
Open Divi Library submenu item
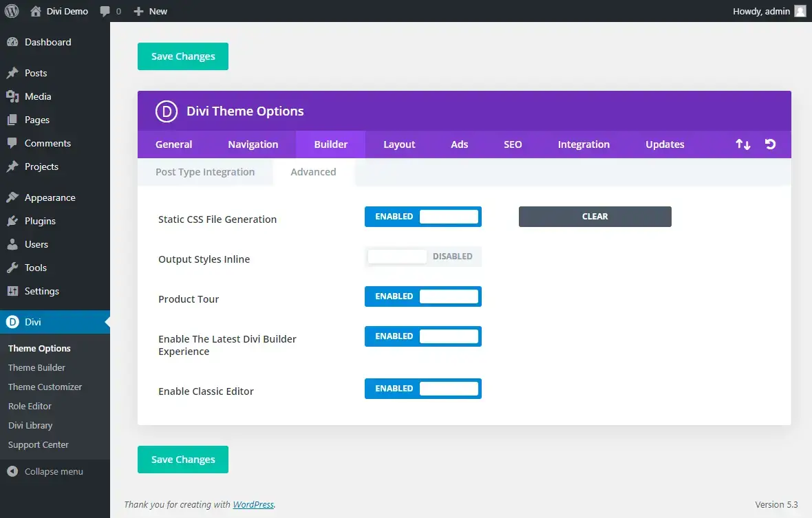(x=30, y=425)
